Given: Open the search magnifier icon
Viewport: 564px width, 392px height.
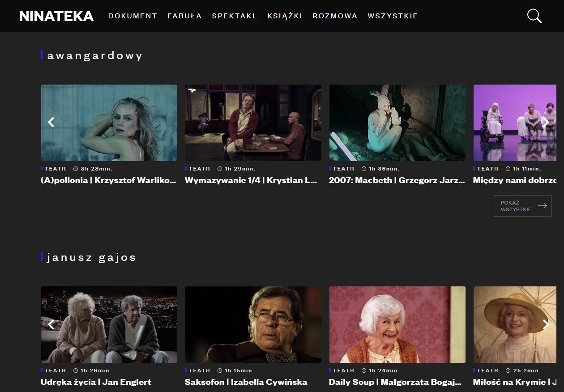Looking at the screenshot, I should [534, 16].
